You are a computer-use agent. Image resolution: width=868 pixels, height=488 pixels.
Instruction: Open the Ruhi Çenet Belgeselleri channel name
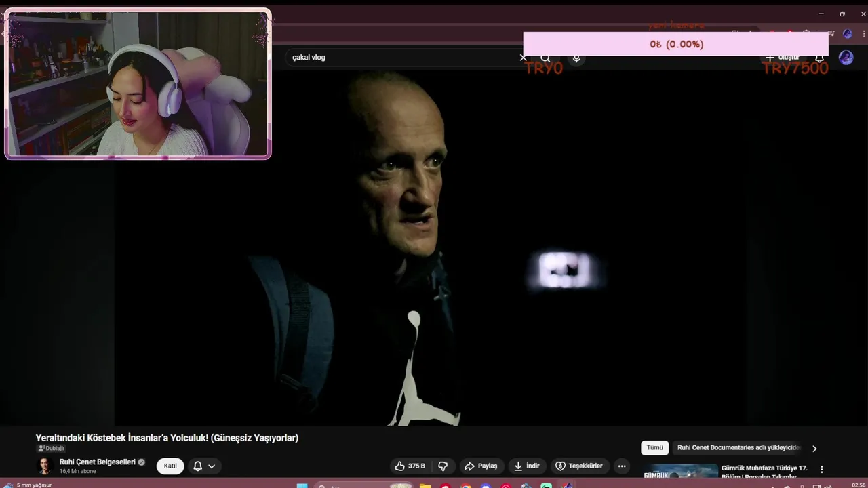pos(98,462)
